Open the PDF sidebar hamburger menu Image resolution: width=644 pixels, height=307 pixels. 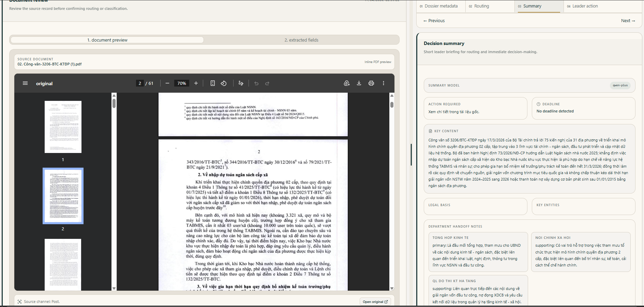tap(25, 83)
